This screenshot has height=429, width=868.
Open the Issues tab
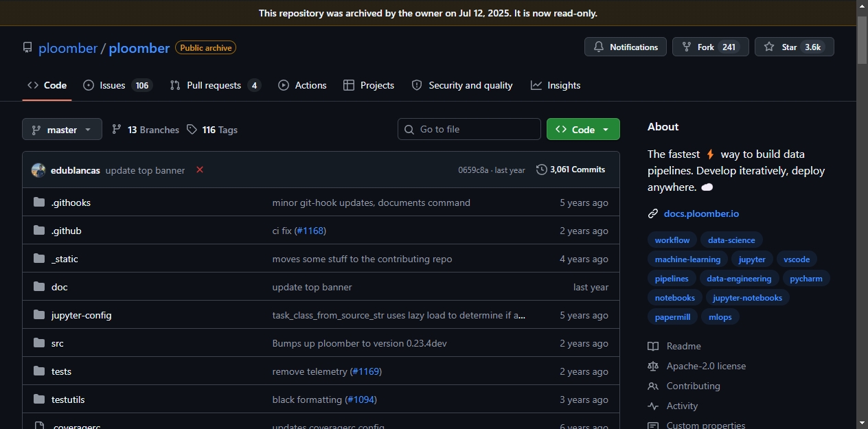(117, 85)
